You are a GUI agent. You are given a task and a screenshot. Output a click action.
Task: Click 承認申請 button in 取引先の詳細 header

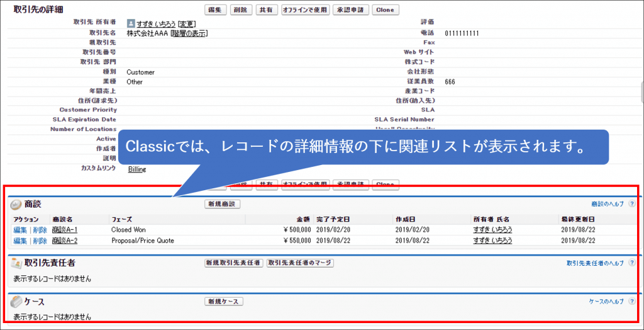351,10
